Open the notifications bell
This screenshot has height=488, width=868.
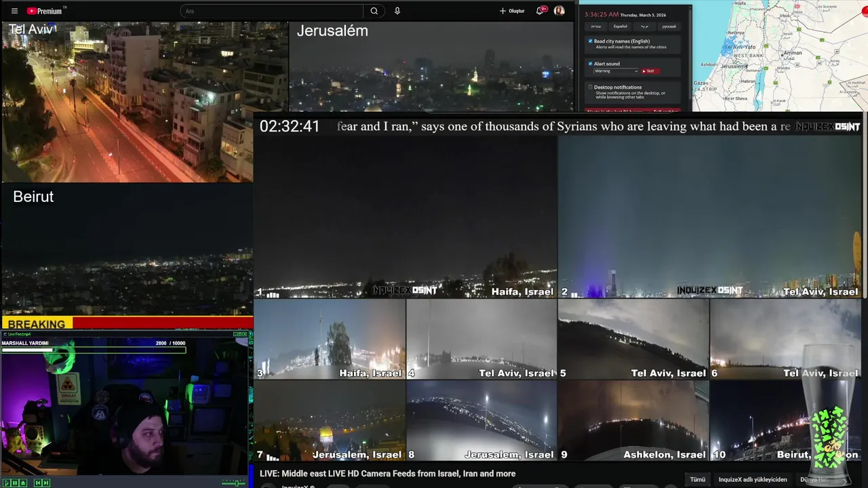pyautogui.click(x=540, y=11)
